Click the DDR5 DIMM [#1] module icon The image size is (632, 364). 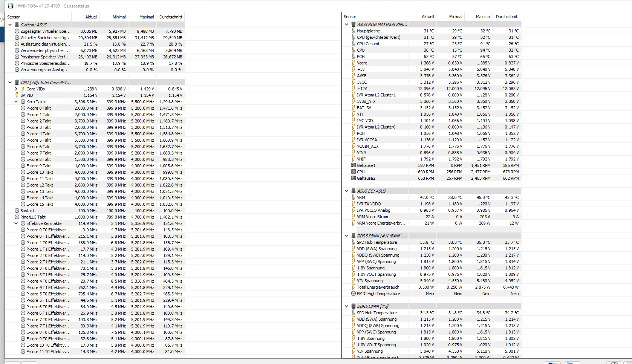[x=353, y=236]
